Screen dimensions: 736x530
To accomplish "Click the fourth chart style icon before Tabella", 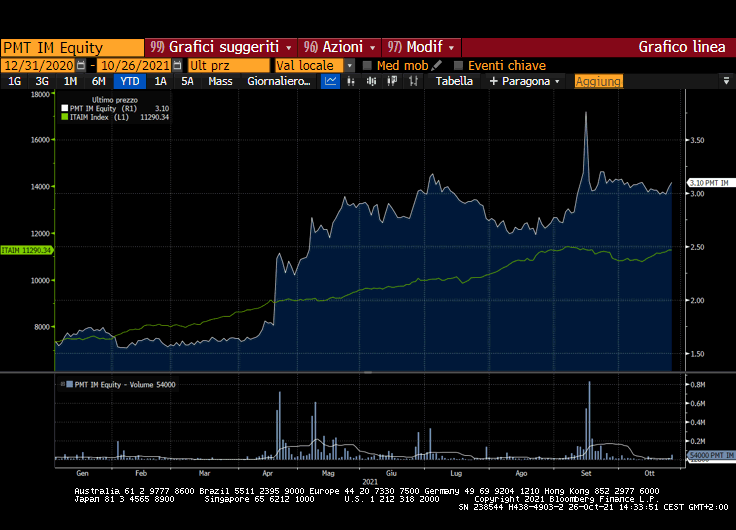I will [391, 81].
